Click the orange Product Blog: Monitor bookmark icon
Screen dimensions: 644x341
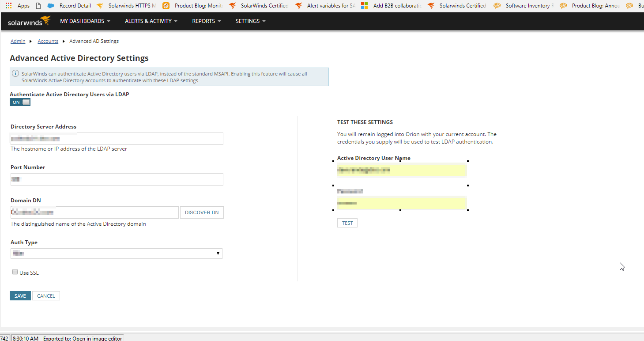pyautogui.click(x=166, y=6)
